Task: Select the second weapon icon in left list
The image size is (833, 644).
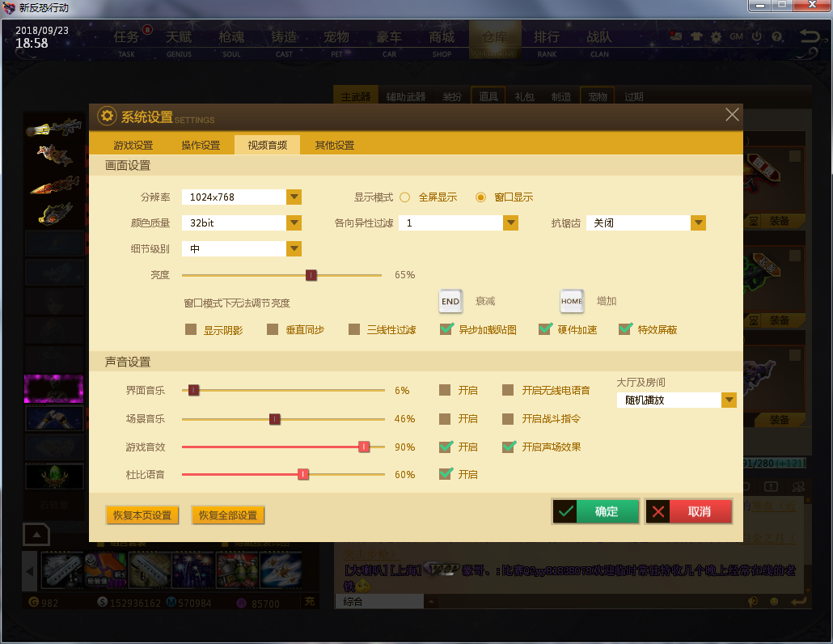Action: point(54,155)
